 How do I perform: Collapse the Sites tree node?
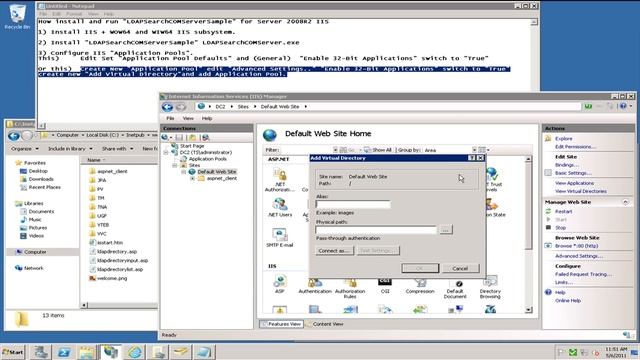point(175,165)
